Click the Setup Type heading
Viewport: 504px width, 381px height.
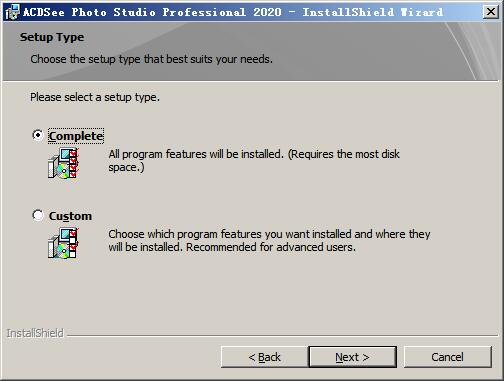pyautogui.click(x=52, y=37)
